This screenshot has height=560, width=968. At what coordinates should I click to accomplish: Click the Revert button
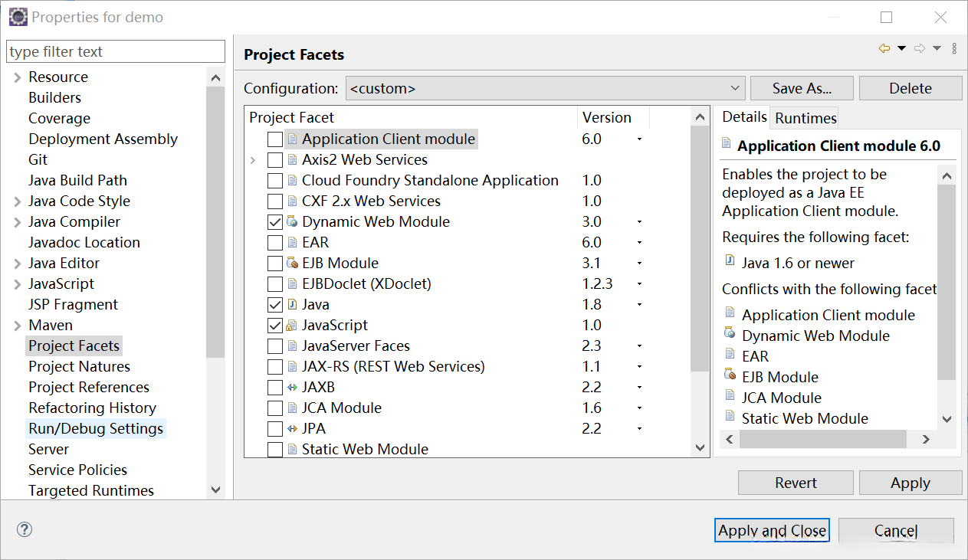pos(796,483)
